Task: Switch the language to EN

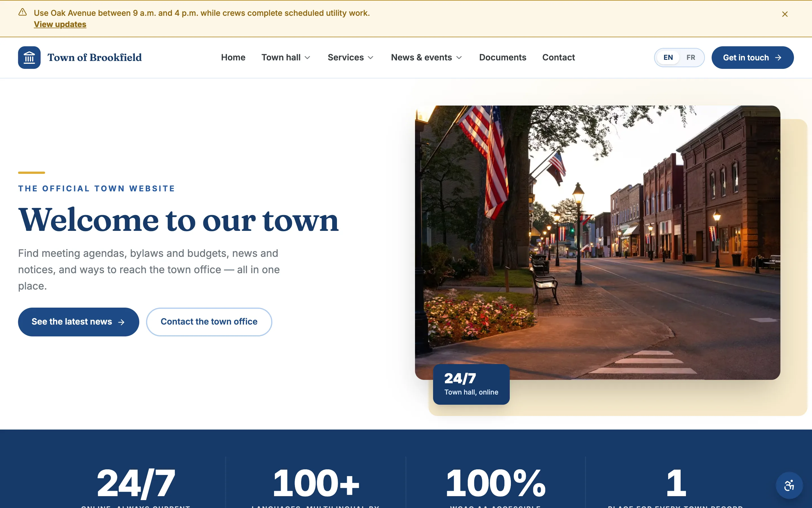Action: click(668, 58)
